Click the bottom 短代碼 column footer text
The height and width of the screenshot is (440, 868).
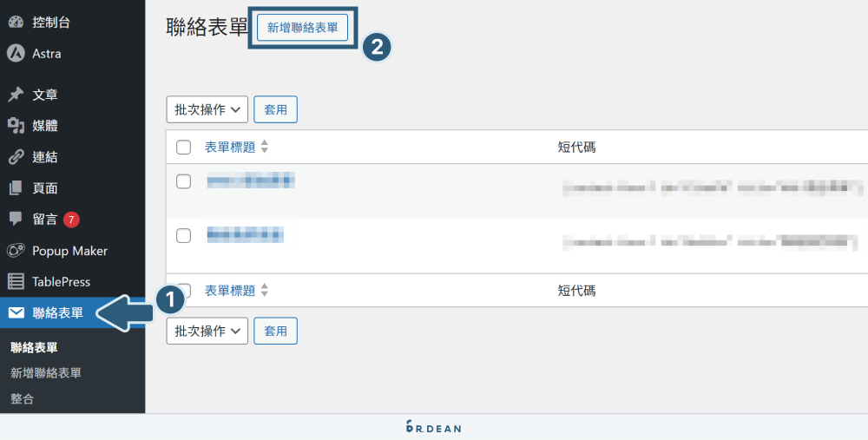pos(577,291)
